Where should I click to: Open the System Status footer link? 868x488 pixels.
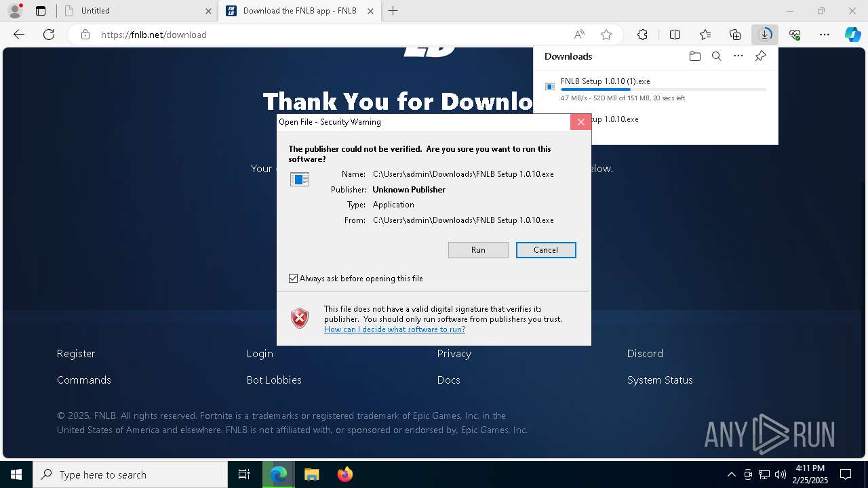pyautogui.click(x=660, y=380)
